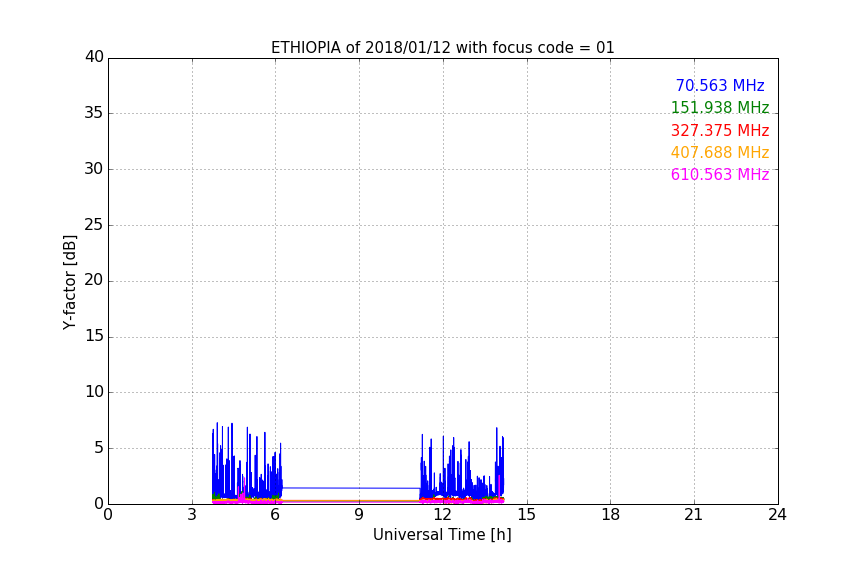864x576 pixels.
Task: Click the y-axis tick value 20
Action: (x=94, y=280)
